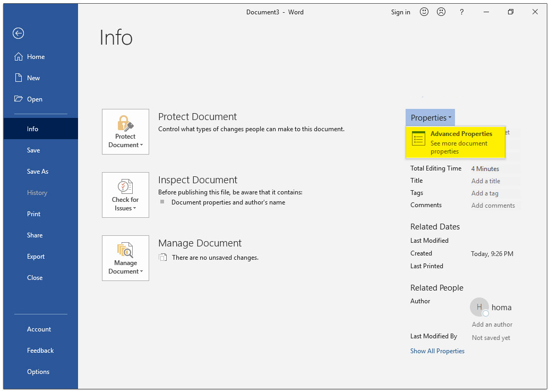Click the Open folder icon
Image resolution: width=550 pixels, height=392 pixels.
18,99
